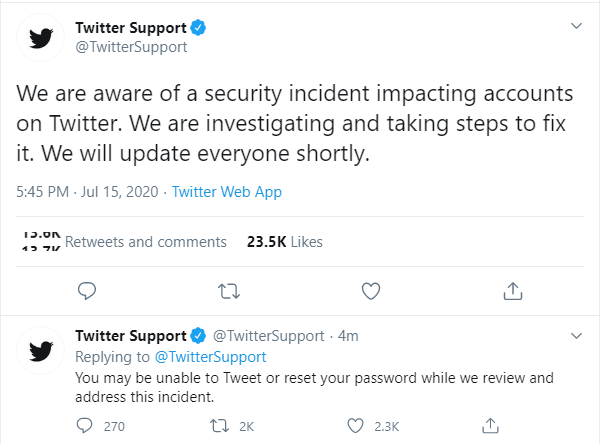The image size is (600, 444).
Task: Reply to the second tweet with 270 comments
Action: point(84,426)
